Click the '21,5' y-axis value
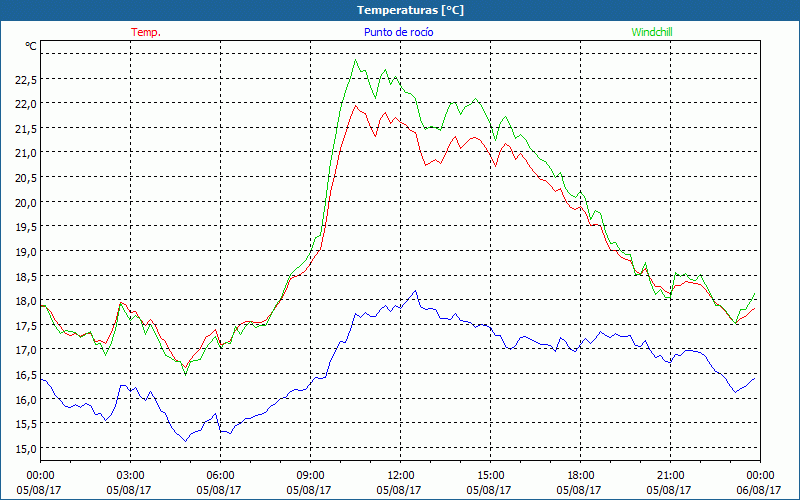Viewport: 800px width, 500px height. click(x=26, y=129)
